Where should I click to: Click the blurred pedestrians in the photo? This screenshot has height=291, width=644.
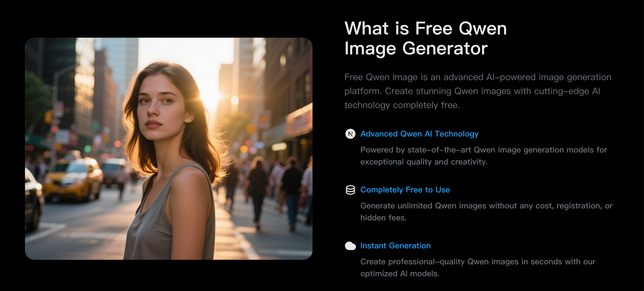(x=273, y=190)
